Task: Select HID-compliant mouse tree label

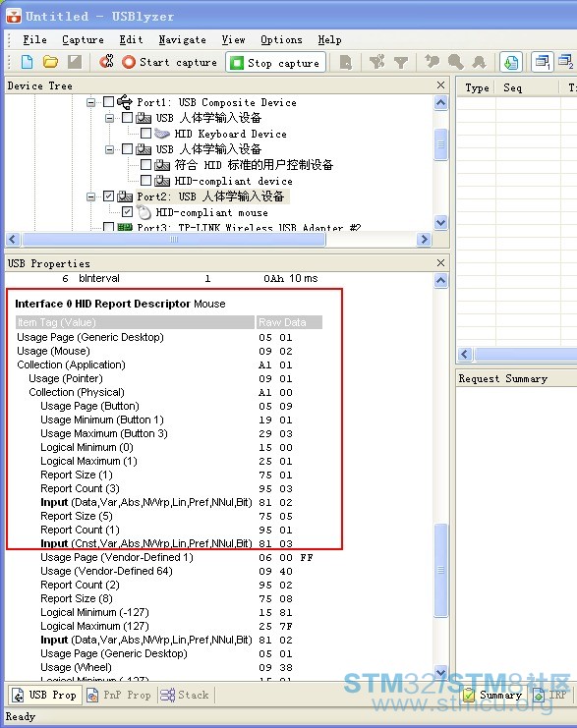Action: coord(212,212)
